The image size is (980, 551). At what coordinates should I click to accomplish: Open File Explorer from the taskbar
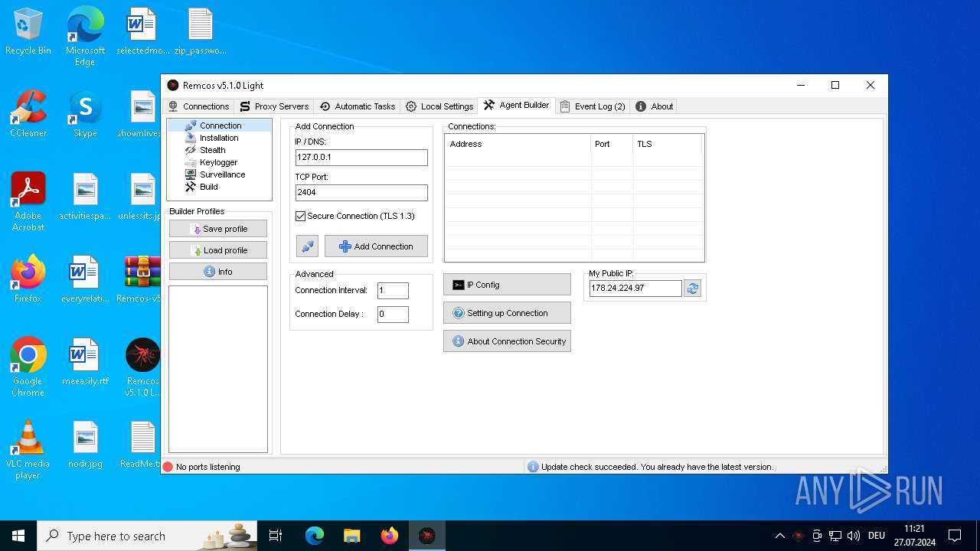coord(352,536)
